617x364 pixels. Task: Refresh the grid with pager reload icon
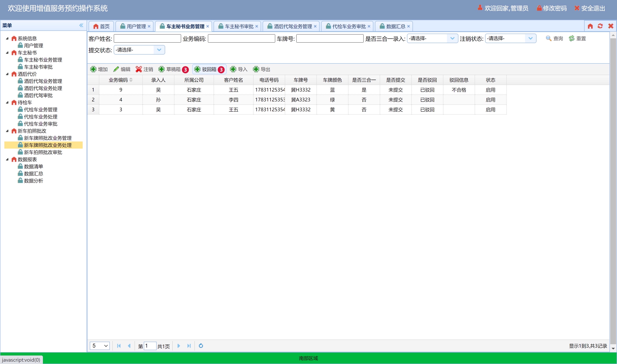(201, 346)
